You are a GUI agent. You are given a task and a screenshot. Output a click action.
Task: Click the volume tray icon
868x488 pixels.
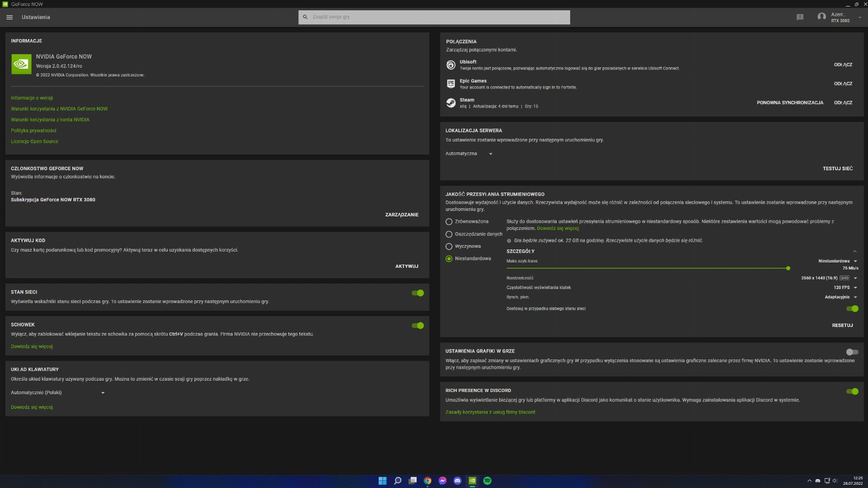tap(835, 481)
